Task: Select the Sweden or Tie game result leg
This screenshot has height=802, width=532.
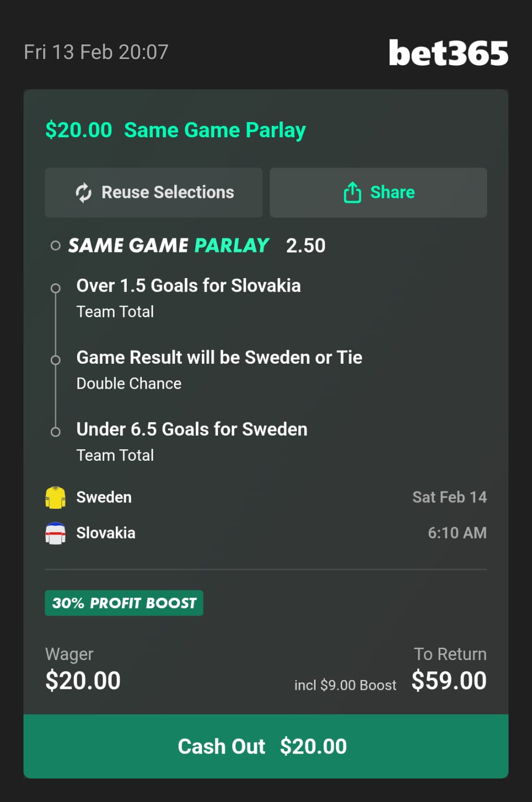Action: pyautogui.click(x=219, y=357)
